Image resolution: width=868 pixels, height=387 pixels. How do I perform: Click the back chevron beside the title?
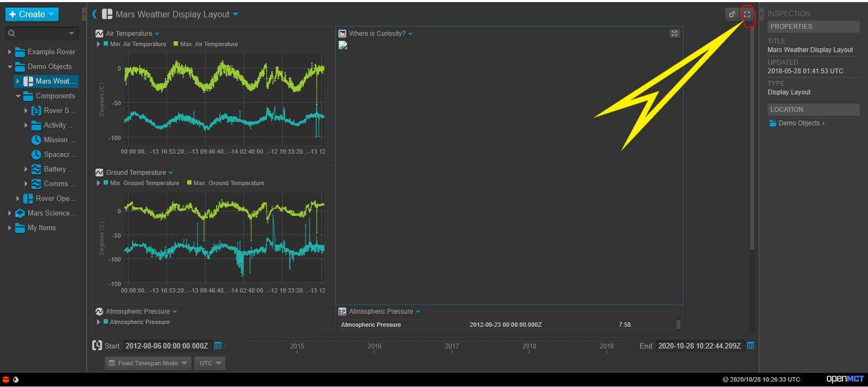coord(94,14)
